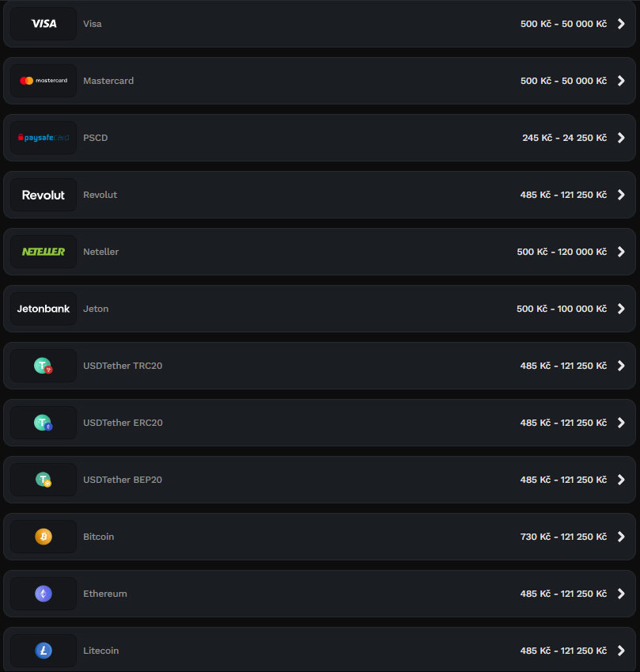Click the Revolut logo

tap(44, 195)
